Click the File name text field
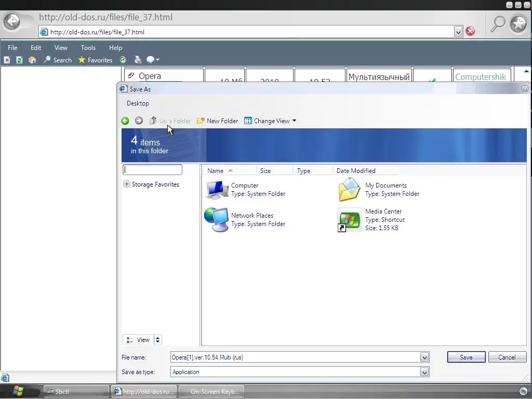532x399 pixels. point(295,357)
